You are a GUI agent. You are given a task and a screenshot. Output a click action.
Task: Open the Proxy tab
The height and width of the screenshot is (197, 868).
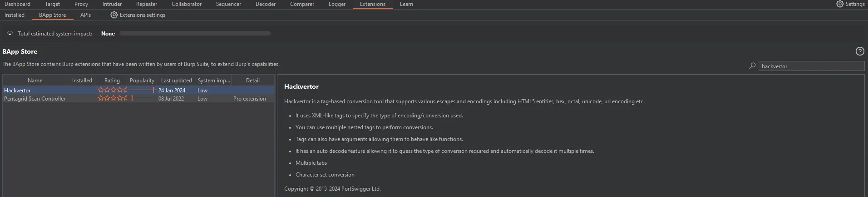(81, 4)
